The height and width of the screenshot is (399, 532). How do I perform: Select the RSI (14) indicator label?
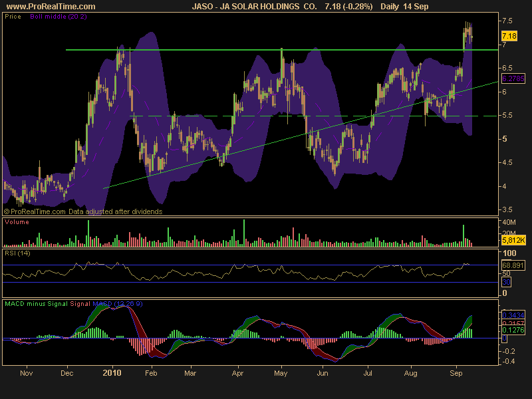[x=17, y=253]
